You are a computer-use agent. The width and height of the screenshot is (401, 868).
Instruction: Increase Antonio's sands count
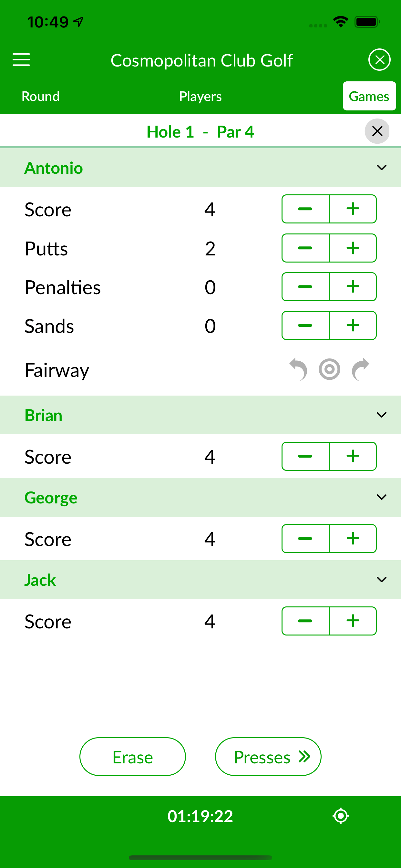pyautogui.click(x=353, y=325)
